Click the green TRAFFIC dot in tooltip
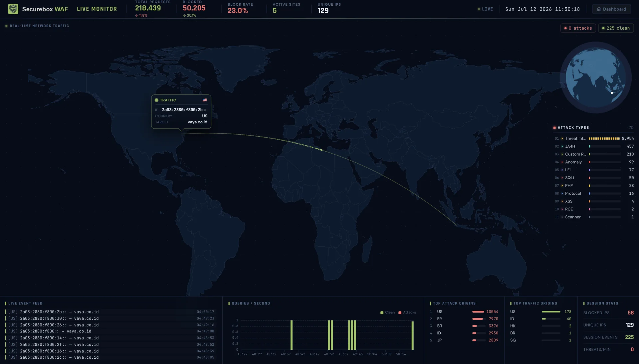 [x=156, y=100]
